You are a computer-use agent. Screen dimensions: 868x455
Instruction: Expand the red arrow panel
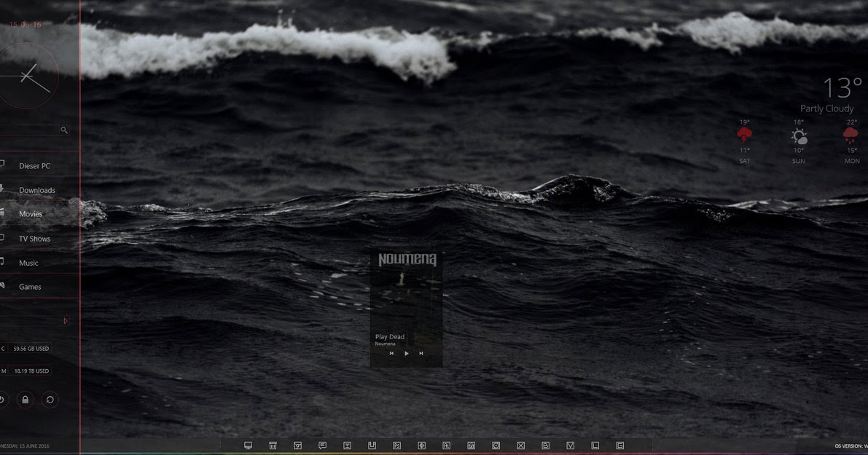tap(65, 320)
